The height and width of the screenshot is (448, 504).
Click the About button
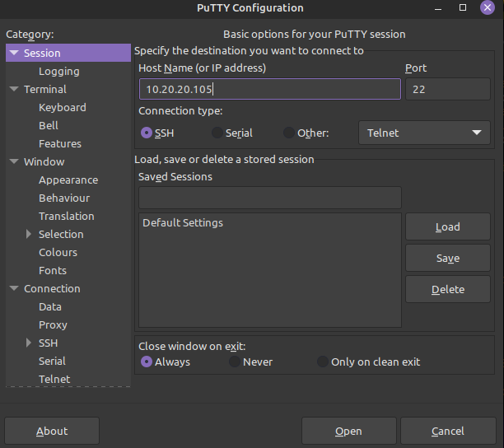(52, 431)
